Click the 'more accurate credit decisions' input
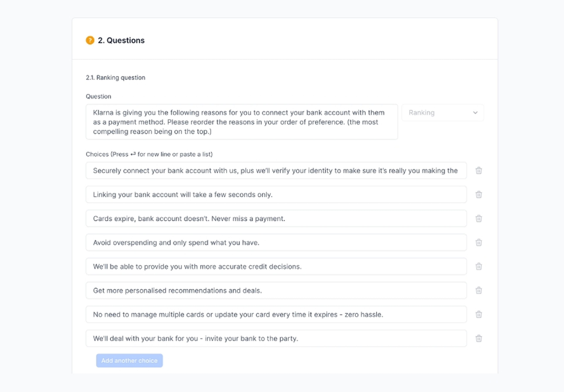 pos(276,266)
